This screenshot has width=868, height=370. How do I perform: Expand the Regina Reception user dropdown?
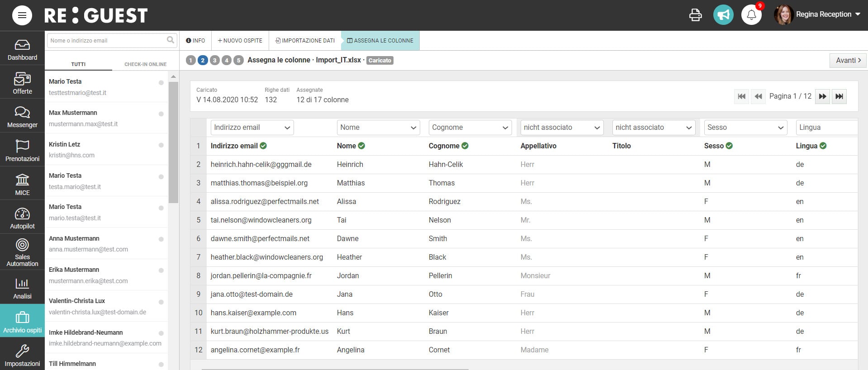pyautogui.click(x=858, y=14)
